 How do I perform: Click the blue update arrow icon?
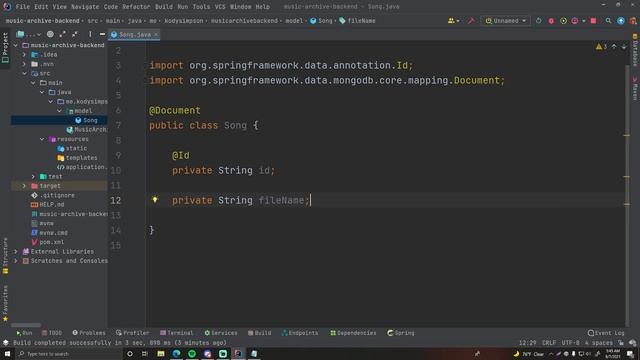tap(621, 21)
